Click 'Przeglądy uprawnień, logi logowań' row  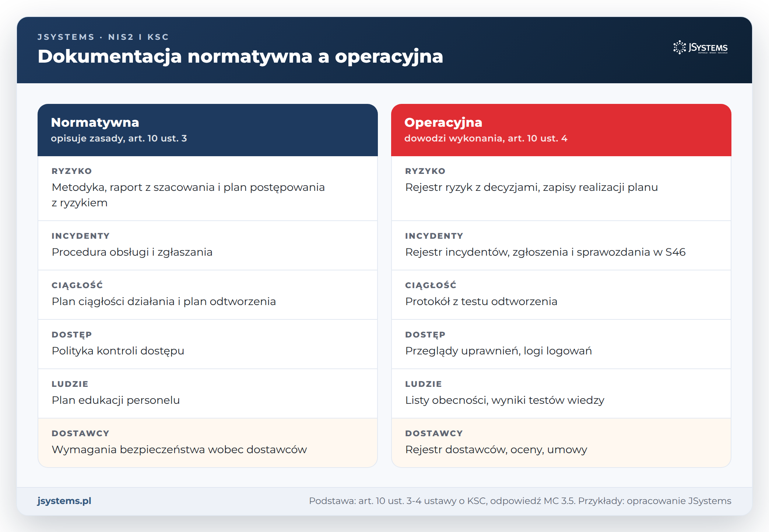pos(561,344)
